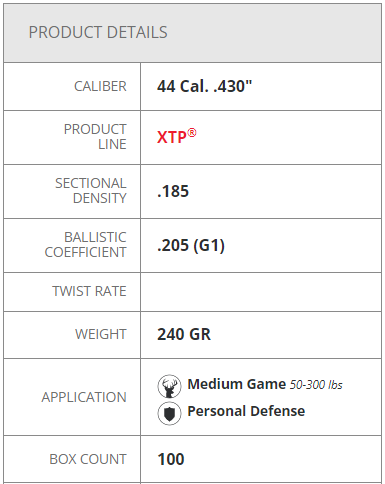The height and width of the screenshot is (484, 385).
Task: Click the Sectional Density label
Action: point(91,191)
